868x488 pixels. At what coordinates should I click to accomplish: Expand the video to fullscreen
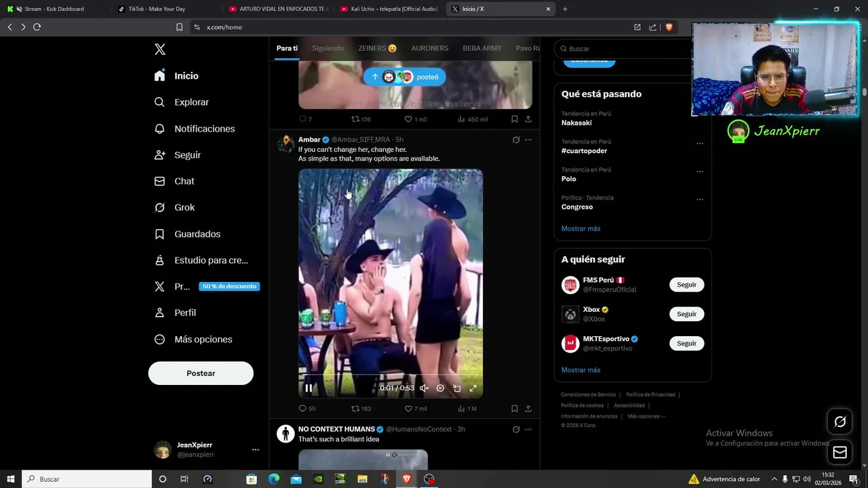click(x=473, y=388)
